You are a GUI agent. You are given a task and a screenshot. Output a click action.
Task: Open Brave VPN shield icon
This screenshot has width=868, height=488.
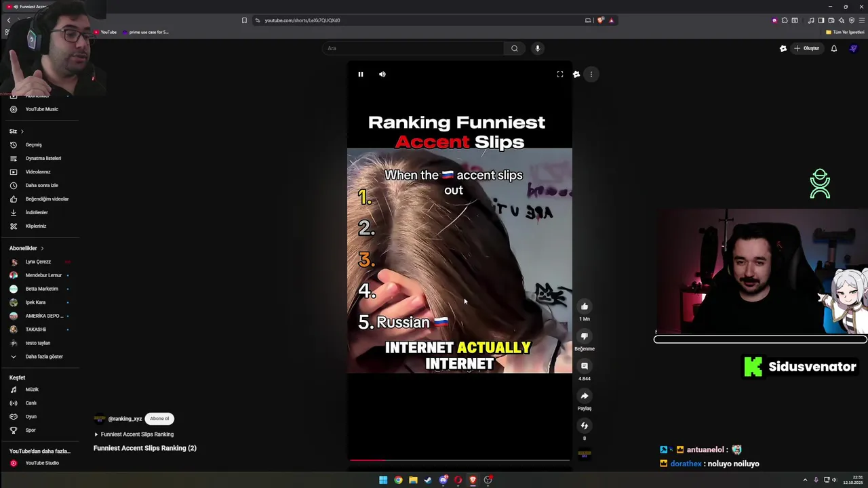(852, 20)
